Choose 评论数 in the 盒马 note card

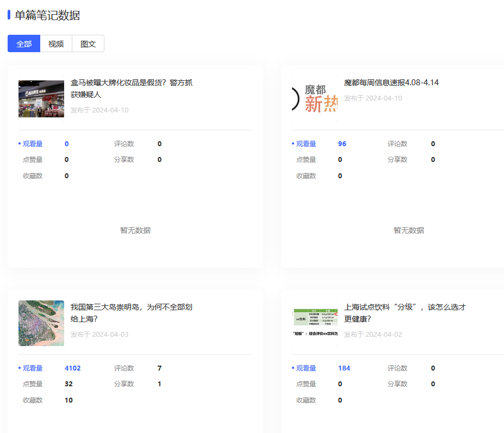pyautogui.click(x=124, y=144)
